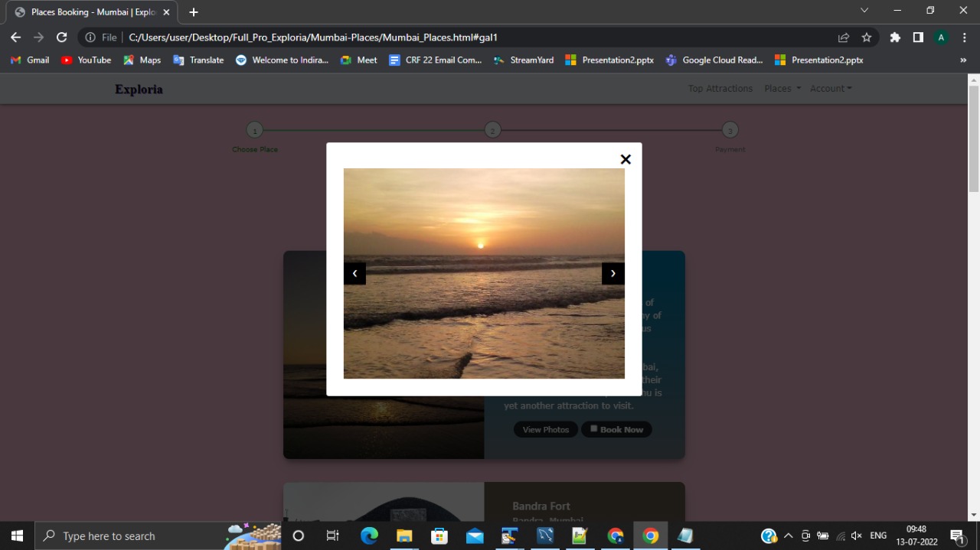Image resolution: width=980 pixels, height=550 pixels.
Task: Expand the Places dropdown menu
Action: click(782, 89)
